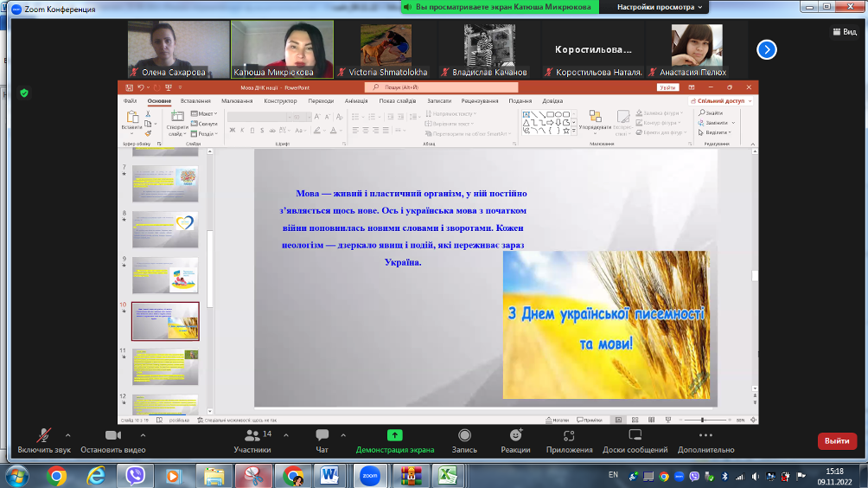Image resolution: width=868 pixels, height=488 pixels.
Task: Open the Анімація ribbon tab
Action: (x=355, y=100)
